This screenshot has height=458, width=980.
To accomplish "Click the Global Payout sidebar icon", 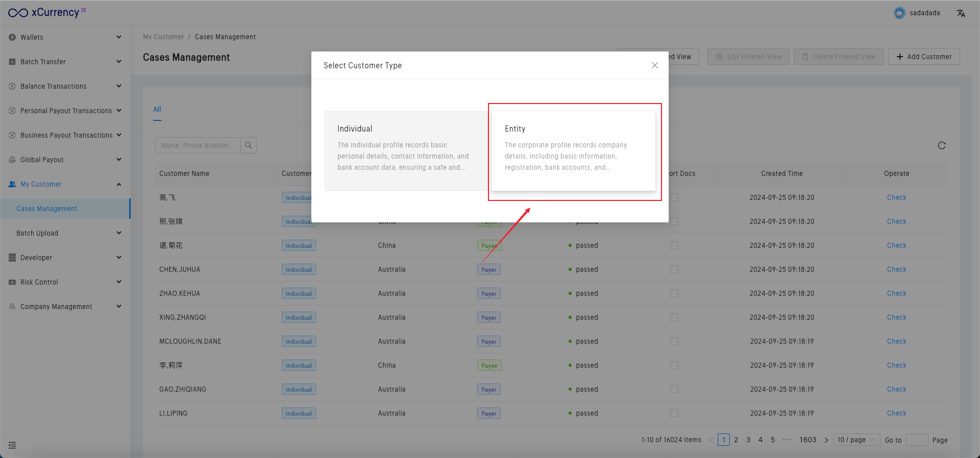I will pos(12,160).
